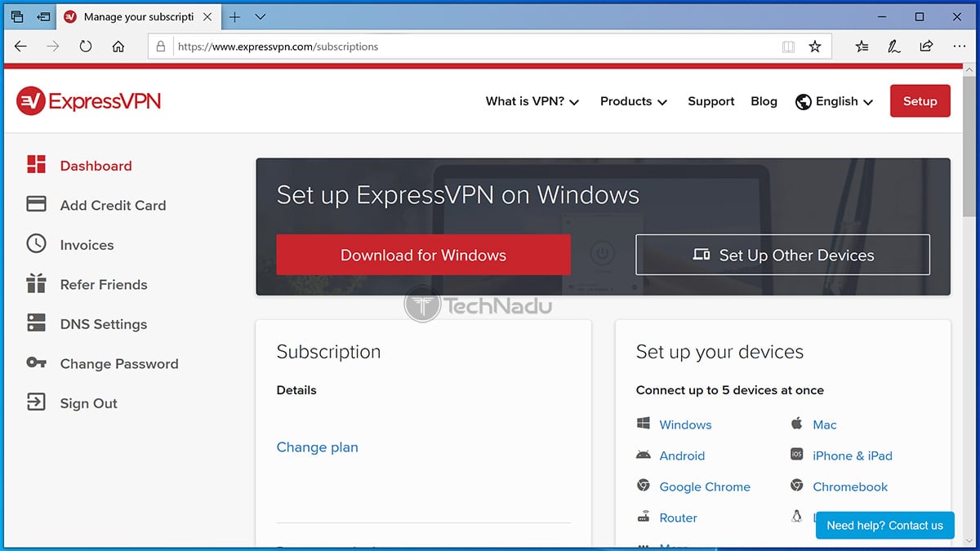Click the Windows logo icon in device list
980x551 pixels.
pyautogui.click(x=643, y=424)
